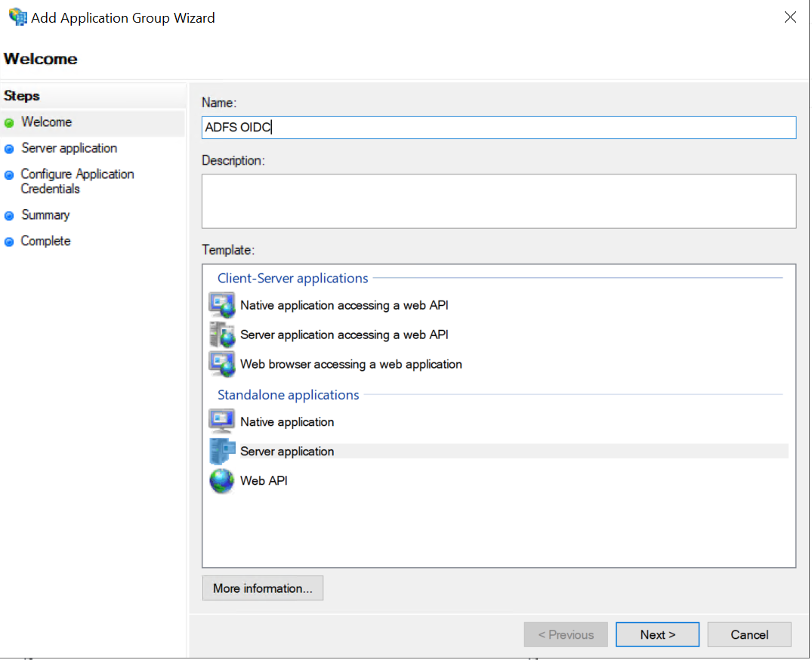Choose Server application accessing a web API template
This screenshot has width=812, height=660.
pyautogui.click(x=344, y=335)
